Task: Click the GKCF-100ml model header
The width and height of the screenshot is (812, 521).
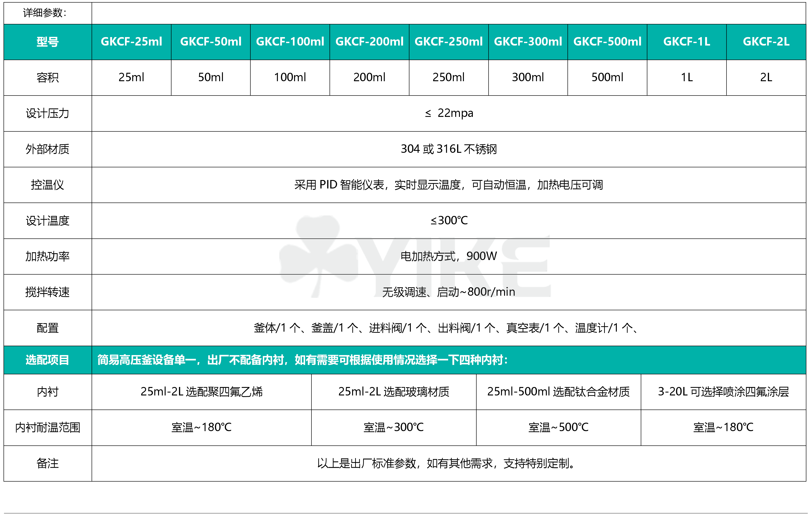Action: (x=290, y=42)
